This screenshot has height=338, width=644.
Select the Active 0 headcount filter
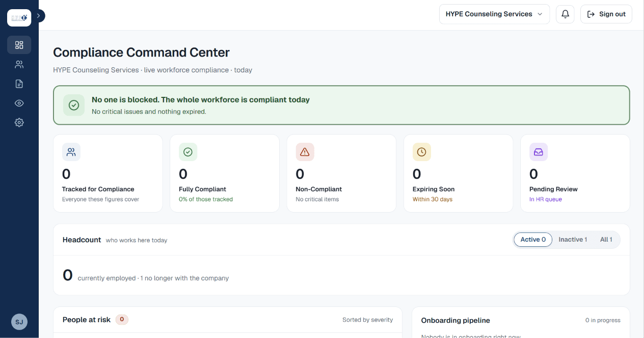point(533,240)
